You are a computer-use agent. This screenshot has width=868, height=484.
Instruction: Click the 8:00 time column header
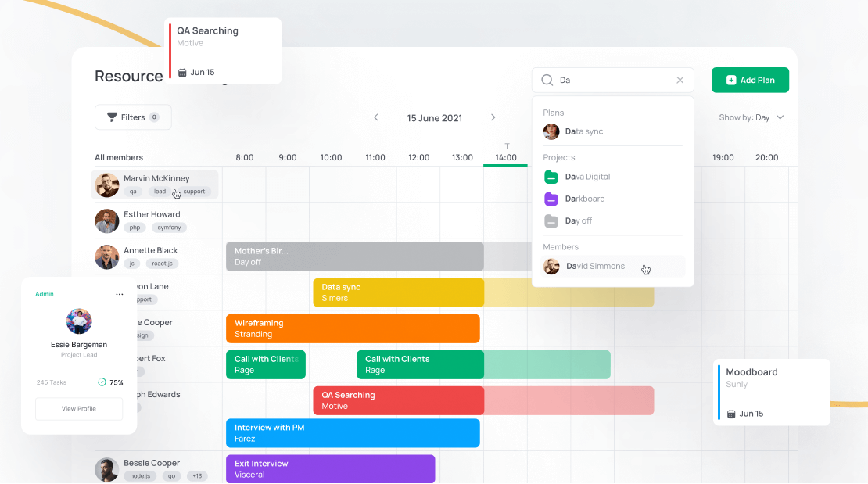click(244, 157)
